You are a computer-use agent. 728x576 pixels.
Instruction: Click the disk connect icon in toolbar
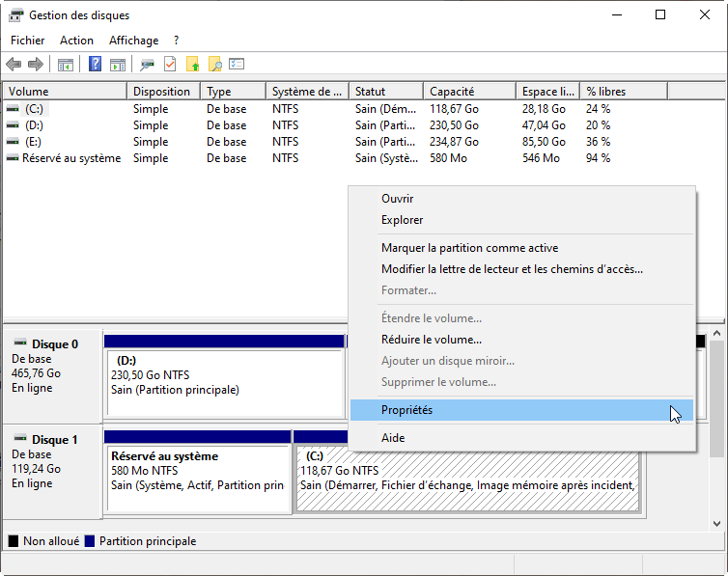(147, 65)
